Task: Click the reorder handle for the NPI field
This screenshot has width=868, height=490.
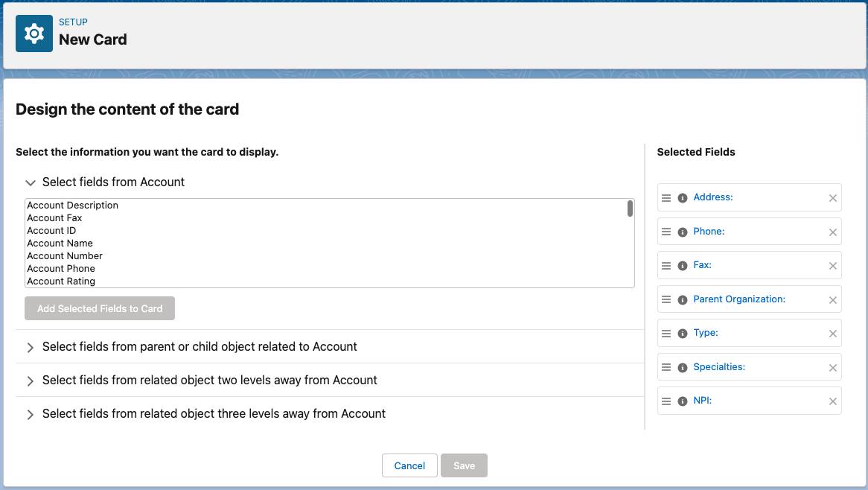Action: pos(666,401)
